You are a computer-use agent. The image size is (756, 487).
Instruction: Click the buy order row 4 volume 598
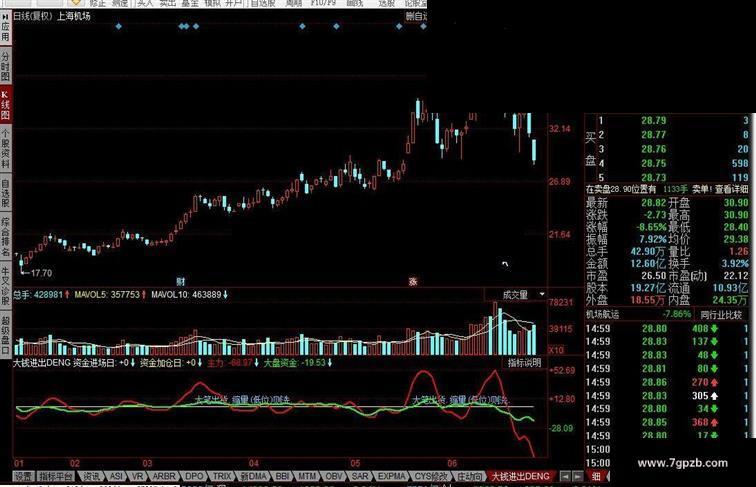tap(740, 163)
